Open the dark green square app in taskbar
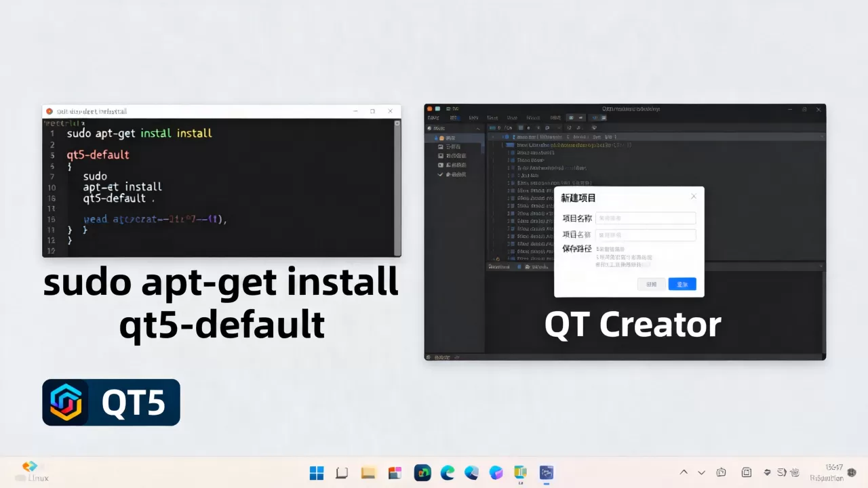 click(423, 472)
